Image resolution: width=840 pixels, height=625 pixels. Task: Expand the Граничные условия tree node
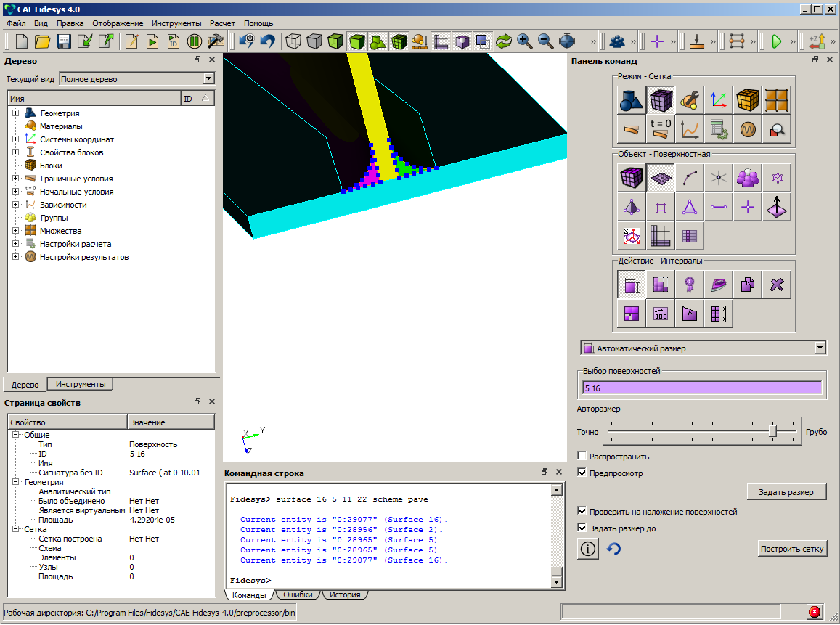[x=15, y=179]
